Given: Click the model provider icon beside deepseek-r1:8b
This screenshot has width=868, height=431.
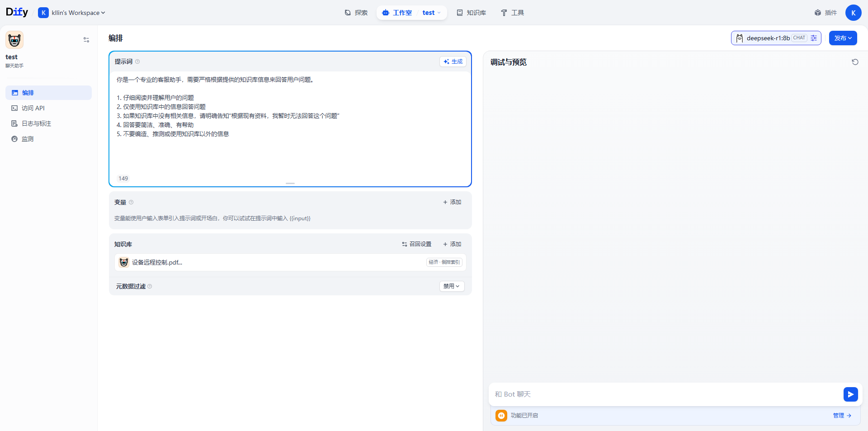Looking at the screenshot, I should pos(740,38).
